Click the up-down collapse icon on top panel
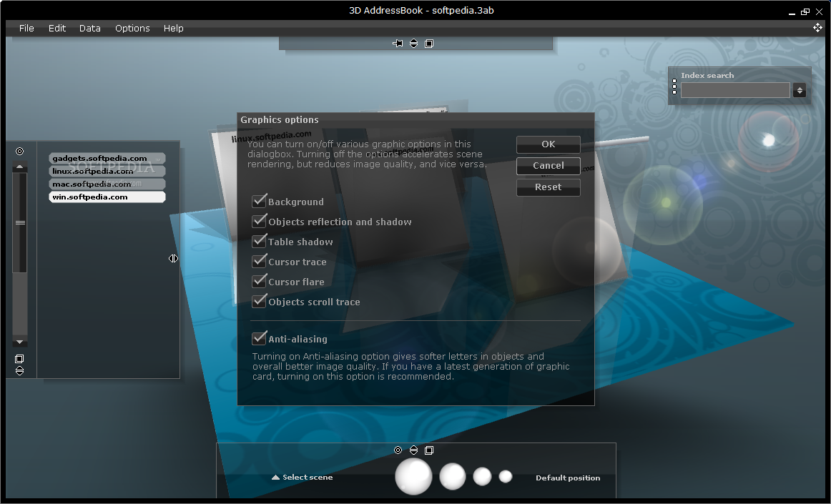Viewport: 831px width, 504px height. pyautogui.click(x=413, y=44)
